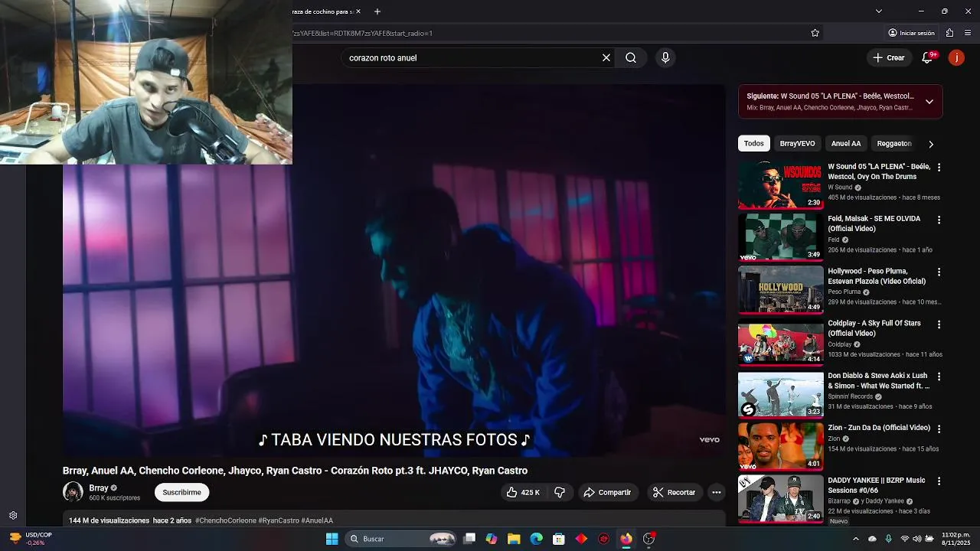Start voice search with microphone icon

click(x=665, y=57)
